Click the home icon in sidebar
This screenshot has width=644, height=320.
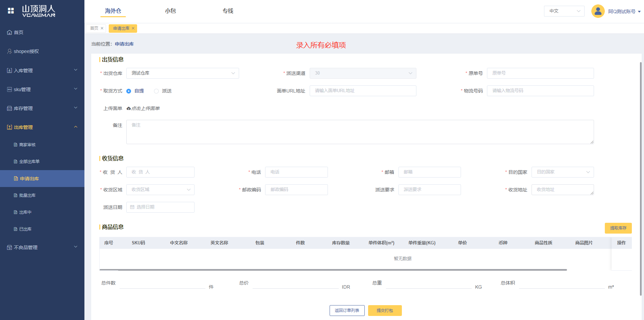[9, 32]
